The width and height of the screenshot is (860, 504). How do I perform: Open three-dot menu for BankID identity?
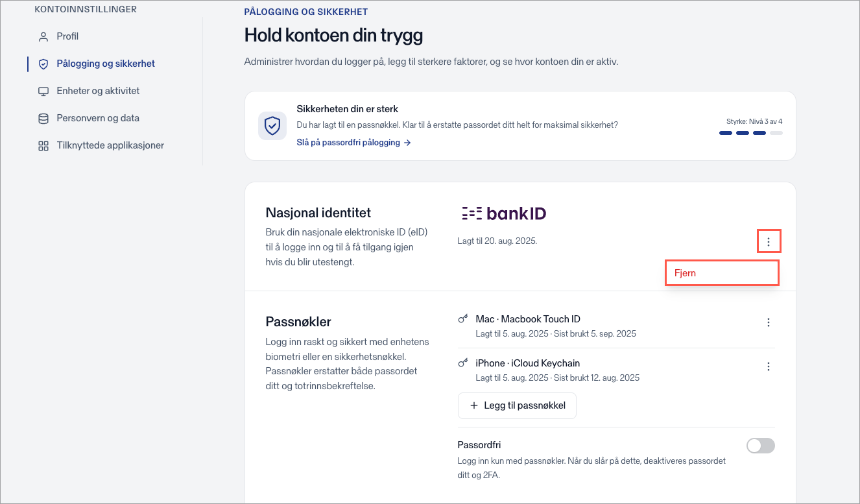(x=769, y=241)
